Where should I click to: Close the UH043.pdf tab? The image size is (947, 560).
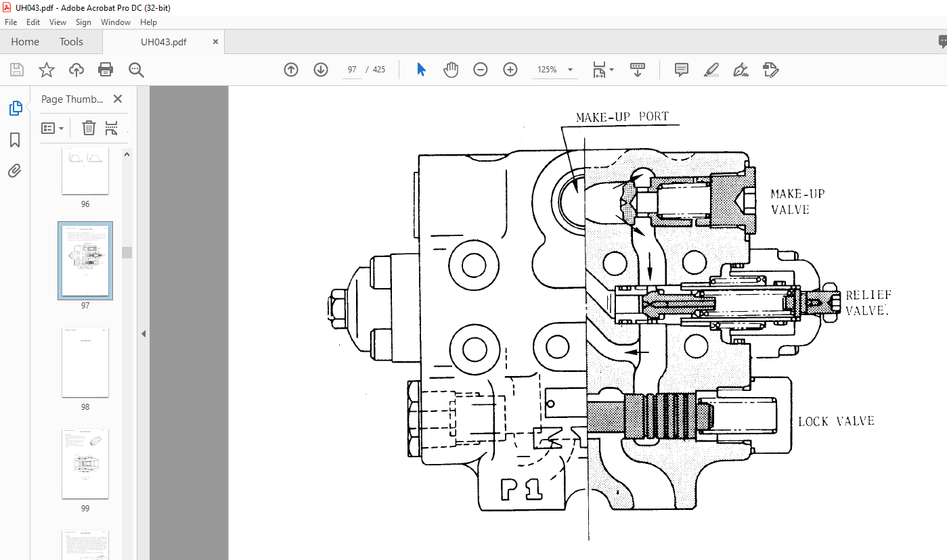pos(216,42)
